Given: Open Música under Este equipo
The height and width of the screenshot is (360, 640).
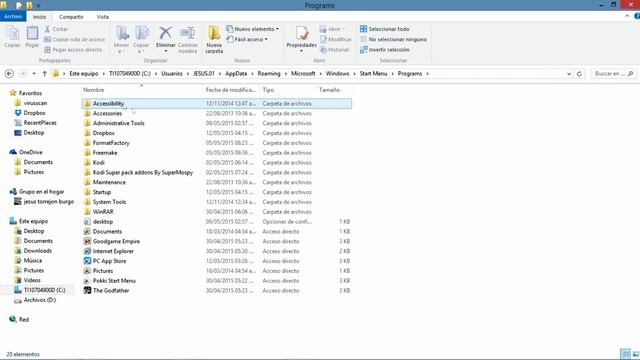Looking at the screenshot, I should [x=29, y=260].
